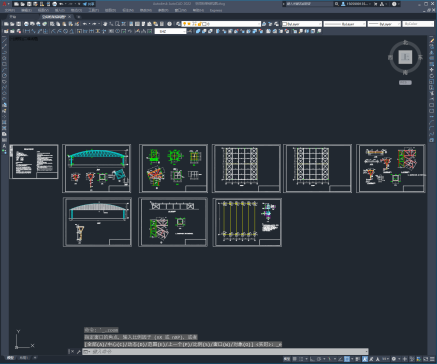This screenshot has height=364, width=437.
Task: Click Save in the quick access toolbar
Action: point(29,4)
